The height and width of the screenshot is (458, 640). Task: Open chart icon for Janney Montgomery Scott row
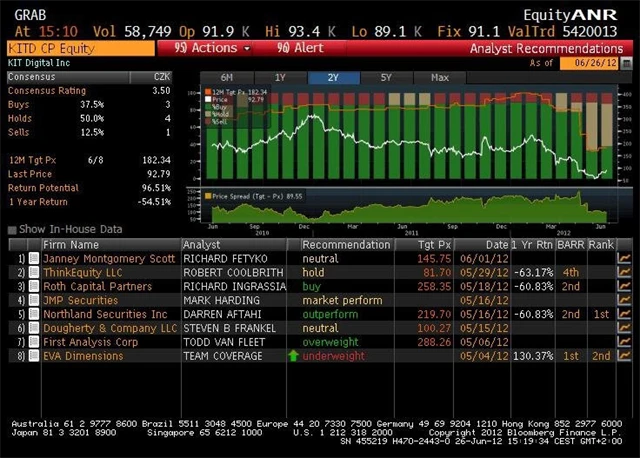[x=625, y=258]
